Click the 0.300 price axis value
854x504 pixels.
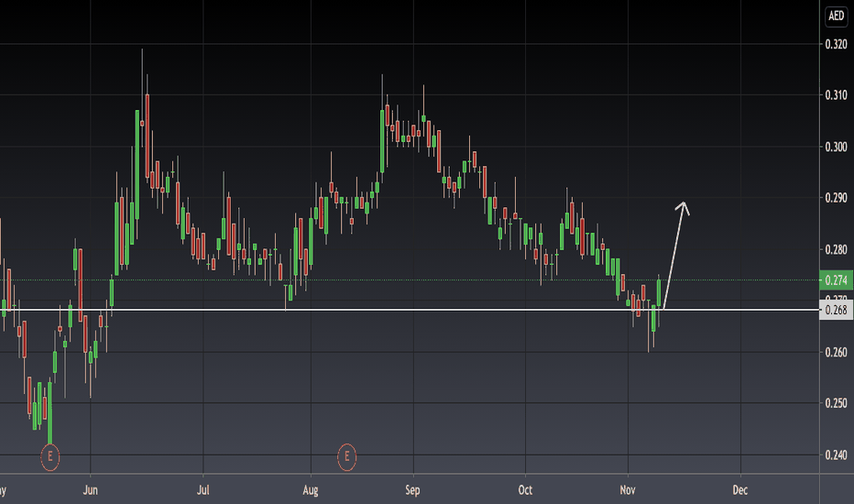tap(836, 147)
